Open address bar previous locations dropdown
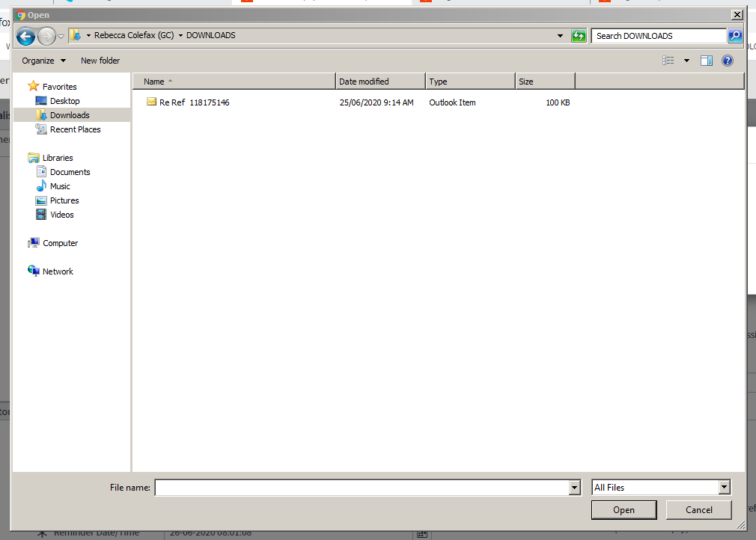Image resolution: width=756 pixels, height=540 pixels. pyautogui.click(x=560, y=36)
